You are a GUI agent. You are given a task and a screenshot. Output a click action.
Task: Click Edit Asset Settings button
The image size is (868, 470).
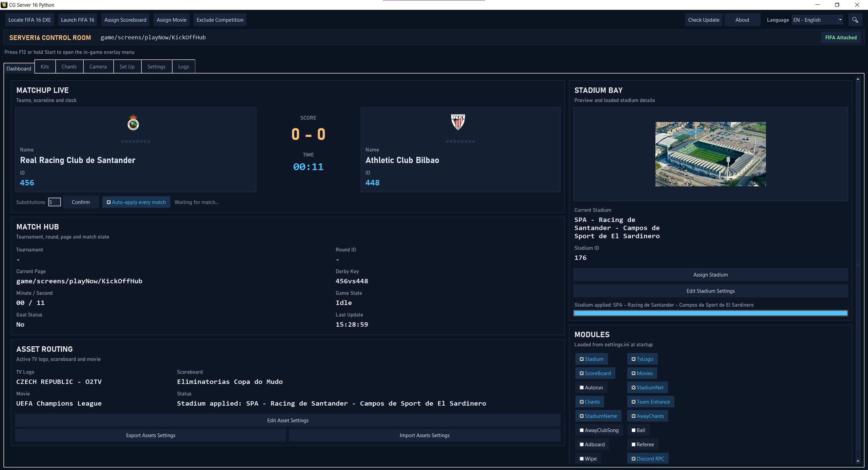click(x=288, y=421)
